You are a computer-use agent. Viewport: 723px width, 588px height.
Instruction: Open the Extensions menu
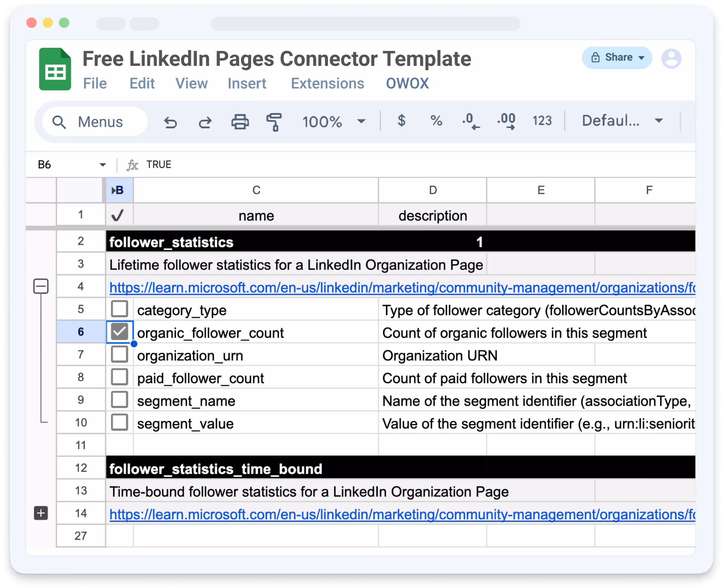point(327,84)
